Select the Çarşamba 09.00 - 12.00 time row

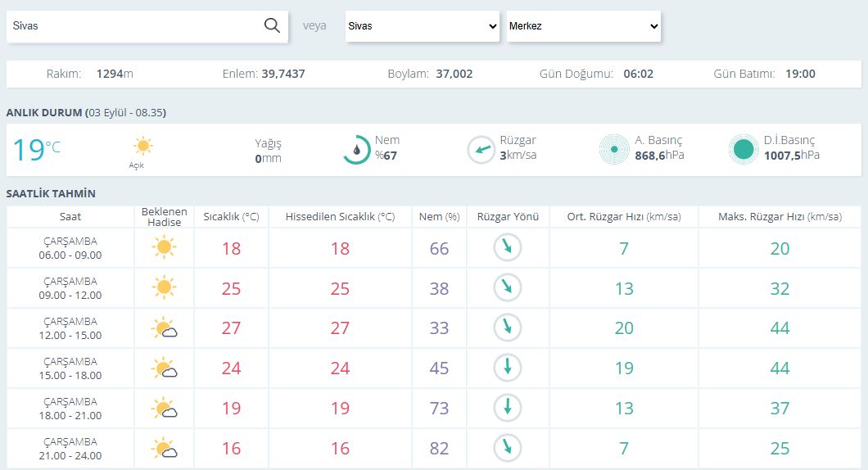72,287
